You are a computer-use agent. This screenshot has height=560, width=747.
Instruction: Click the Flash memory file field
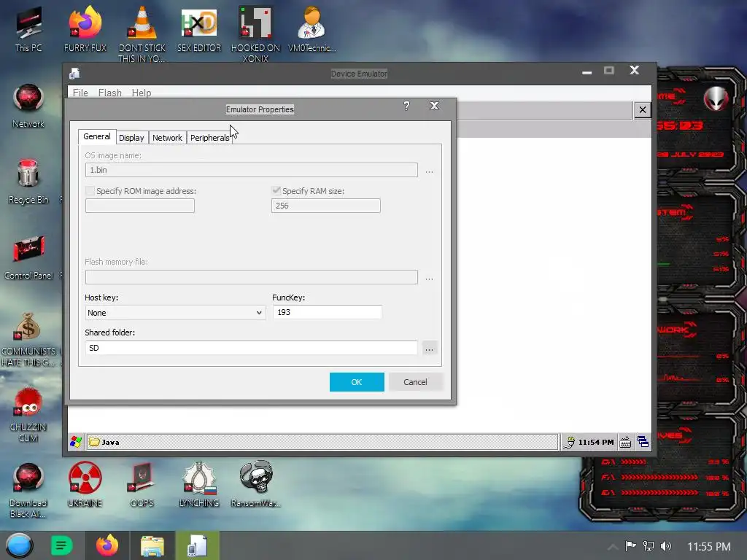pyautogui.click(x=252, y=277)
